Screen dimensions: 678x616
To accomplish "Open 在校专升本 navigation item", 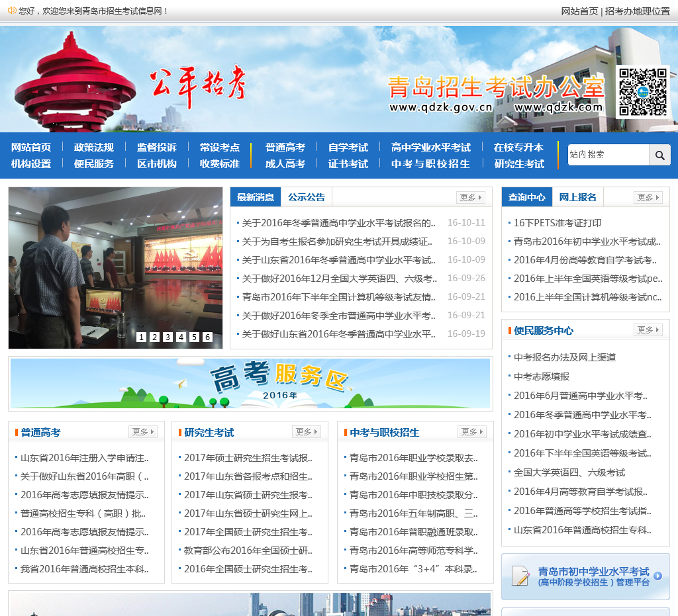I will (x=519, y=148).
